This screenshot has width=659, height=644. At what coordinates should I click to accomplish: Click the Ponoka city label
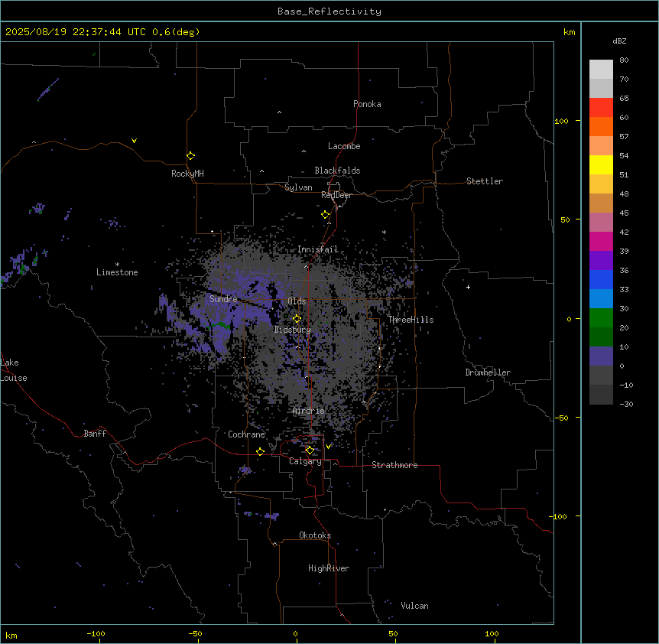(x=367, y=104)
